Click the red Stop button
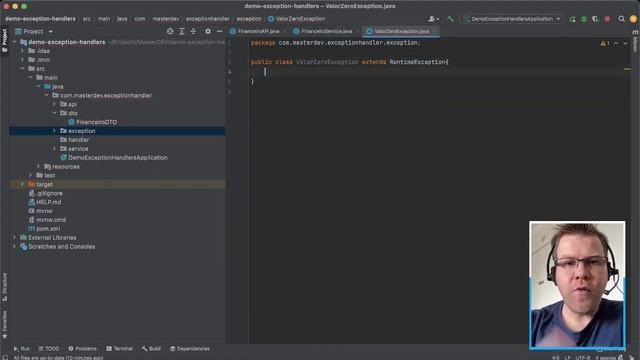The height and width of the screenshot is (360, 640). coord(607,19)
